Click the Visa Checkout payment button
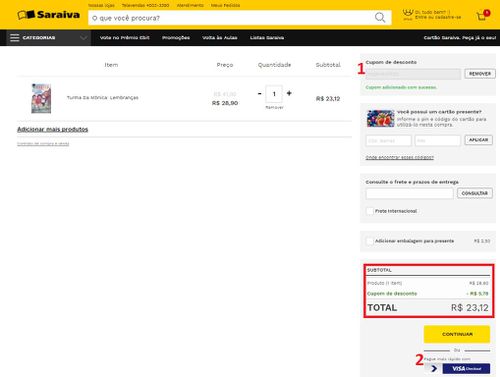 (x=466, y=368)
